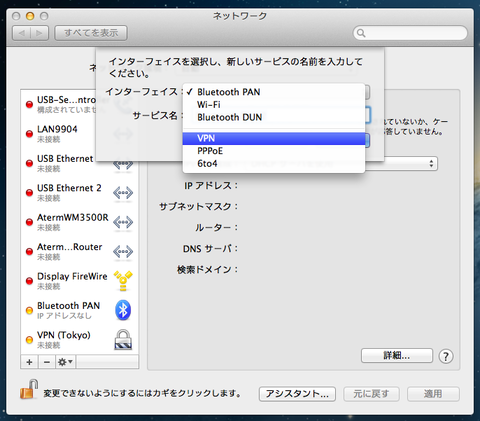
Task: Click the VPN (Tokyo) padlock icon
Action: pyautogui.click(x=123, y=339)
